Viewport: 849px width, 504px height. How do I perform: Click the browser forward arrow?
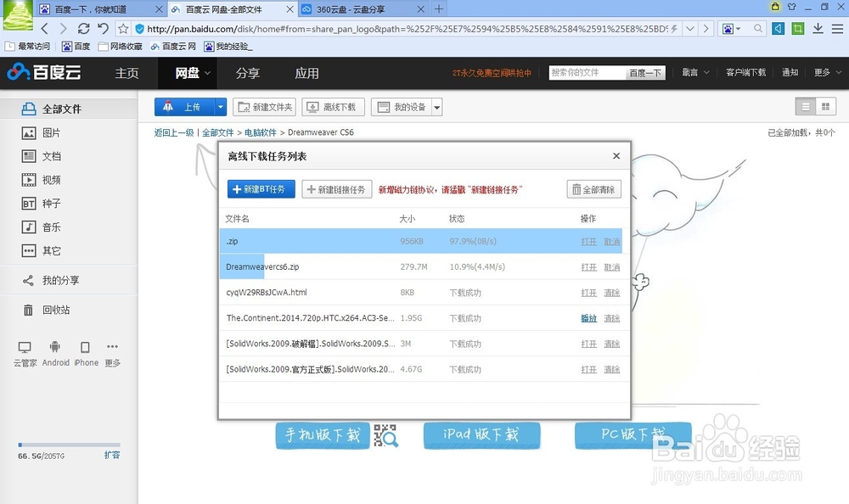(x=64, y=29)
